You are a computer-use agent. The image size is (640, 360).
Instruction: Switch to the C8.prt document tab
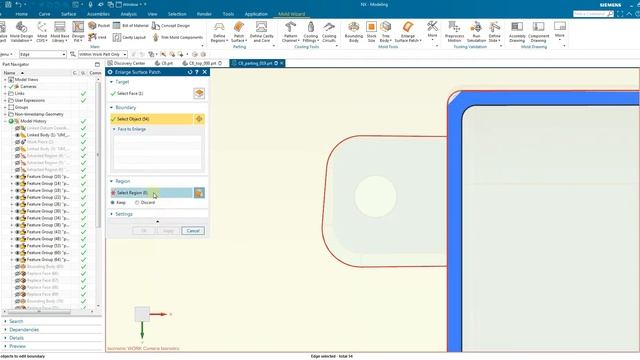(164, 63)
